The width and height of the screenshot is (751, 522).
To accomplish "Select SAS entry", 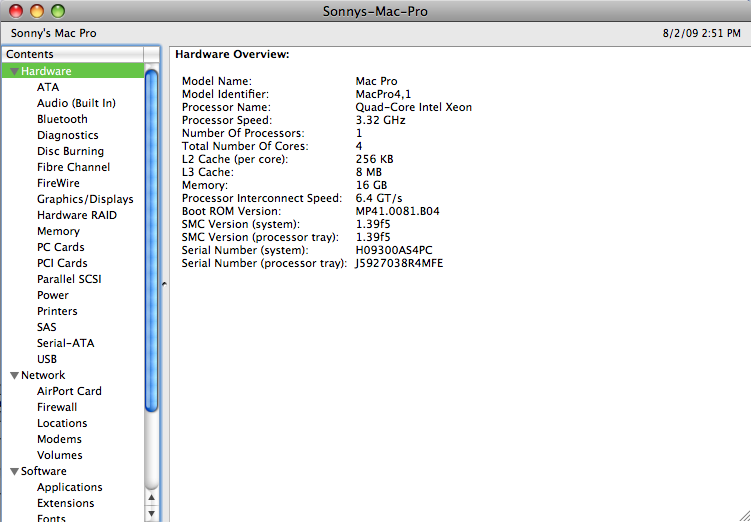I will click(x=46, y=327).
